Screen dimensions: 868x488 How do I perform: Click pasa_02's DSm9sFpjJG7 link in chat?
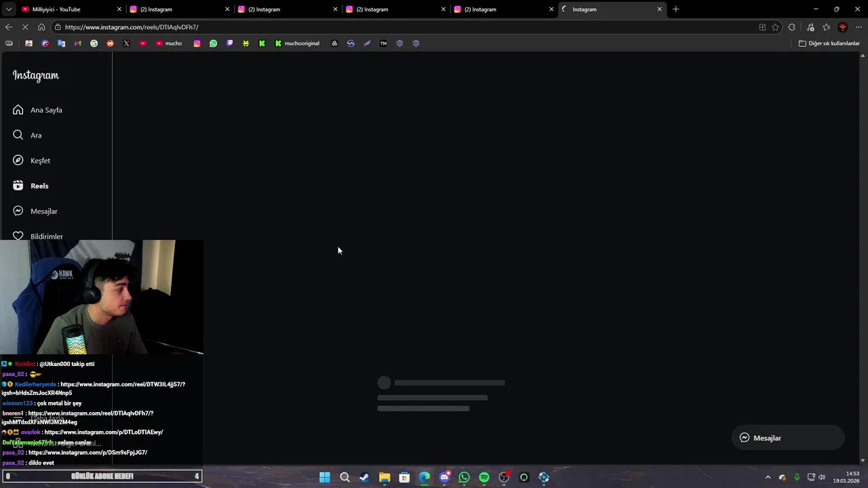click(87, 453)
